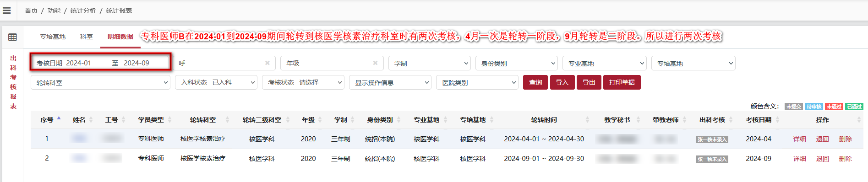Sort by 身份类别 column arrow

[x=399, y=120]
